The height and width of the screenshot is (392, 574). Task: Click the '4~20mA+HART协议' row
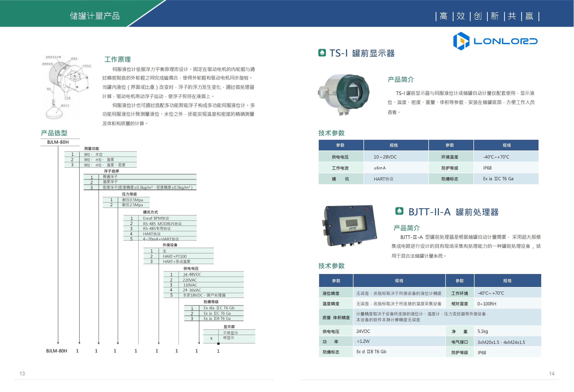pyautogui.click(x=160, y=239)
